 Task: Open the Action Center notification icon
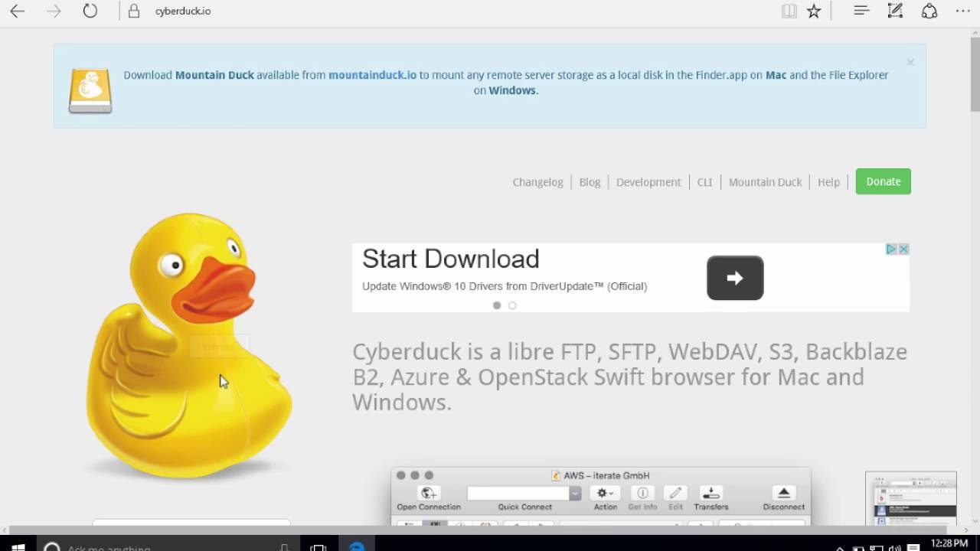(x=913, y=546)
